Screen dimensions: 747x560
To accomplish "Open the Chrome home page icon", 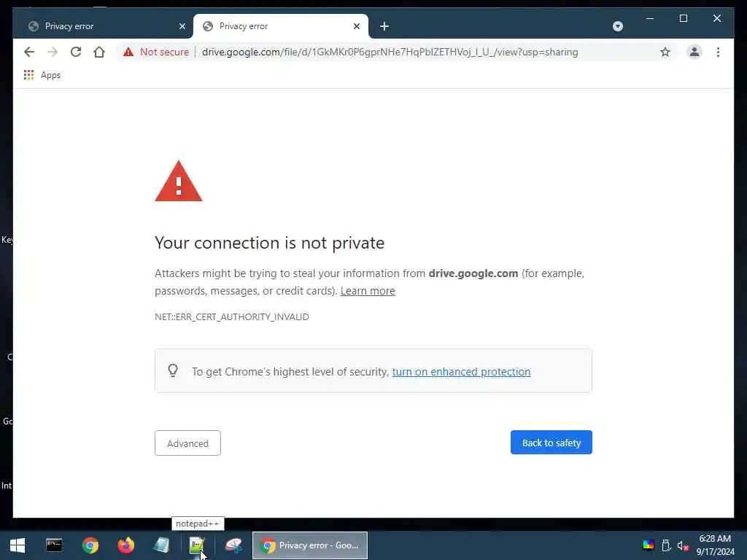I will (x=99, y=52).
